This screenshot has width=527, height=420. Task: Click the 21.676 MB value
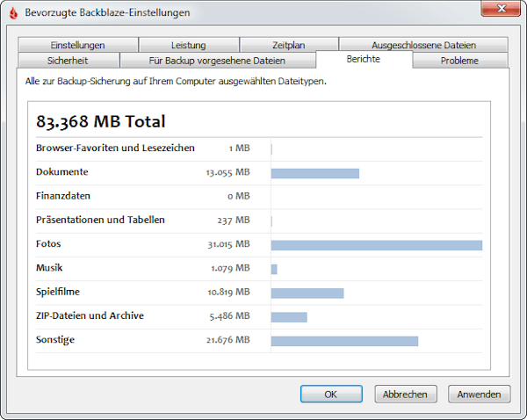(228, 340)
